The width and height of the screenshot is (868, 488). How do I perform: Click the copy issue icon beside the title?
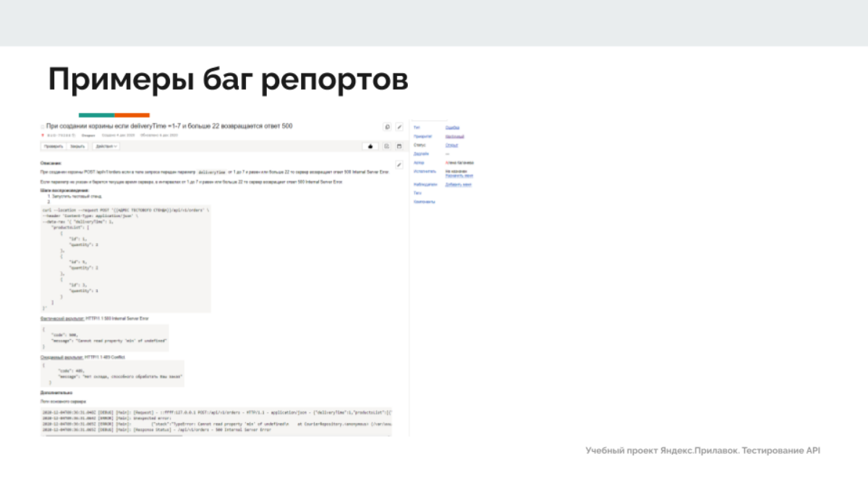[387, 127]
